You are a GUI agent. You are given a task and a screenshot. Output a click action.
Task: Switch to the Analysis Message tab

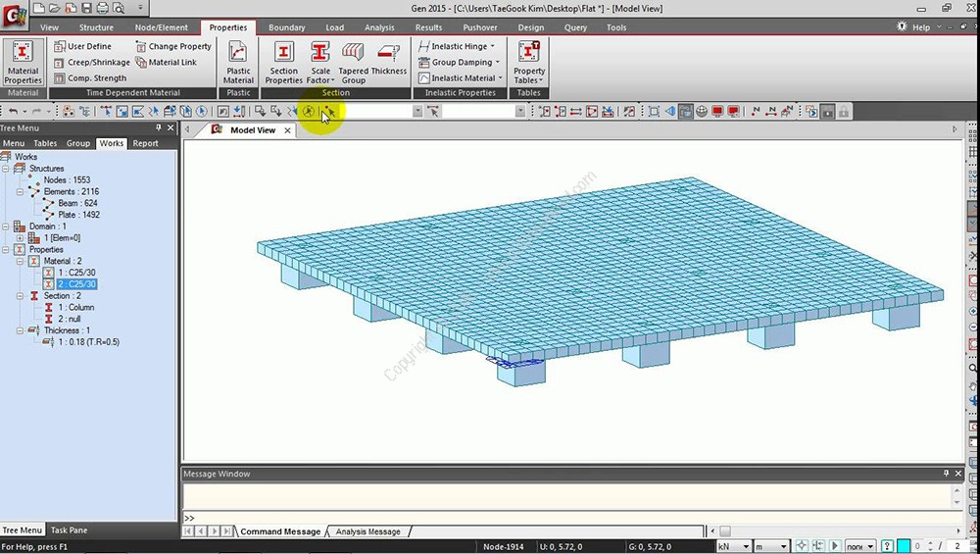367,531
